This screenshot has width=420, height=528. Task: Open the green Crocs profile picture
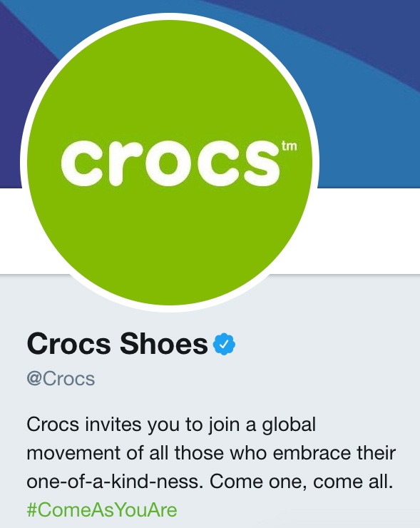coord(170,162)
